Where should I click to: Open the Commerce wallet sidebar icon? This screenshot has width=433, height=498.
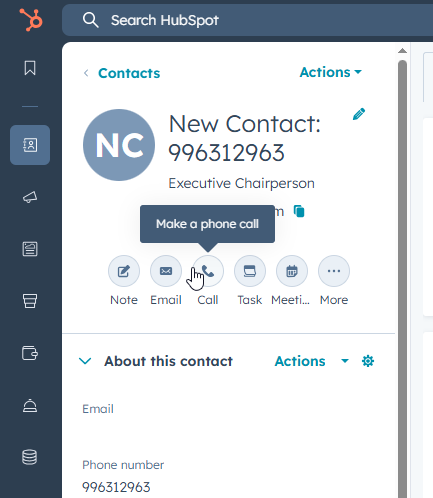(30, 353)
